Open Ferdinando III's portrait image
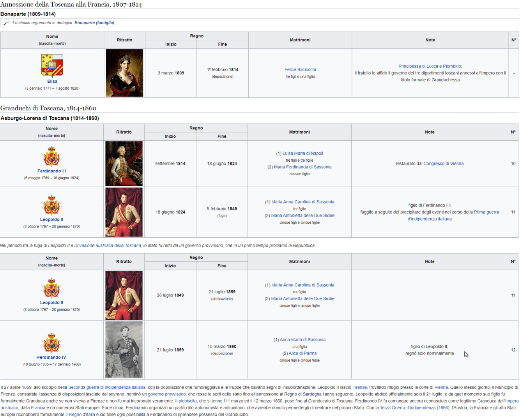This screenshot has height=420, width=520. click(124, 164)
